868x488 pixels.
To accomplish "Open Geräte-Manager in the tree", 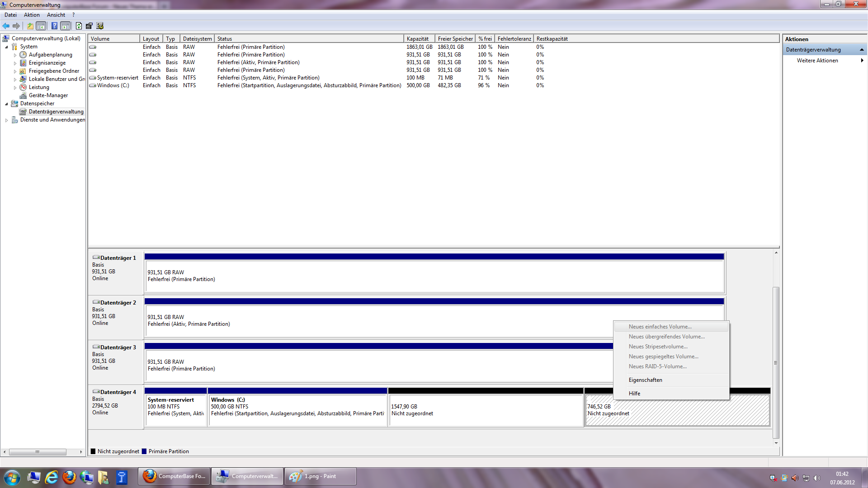I will 48,95.
